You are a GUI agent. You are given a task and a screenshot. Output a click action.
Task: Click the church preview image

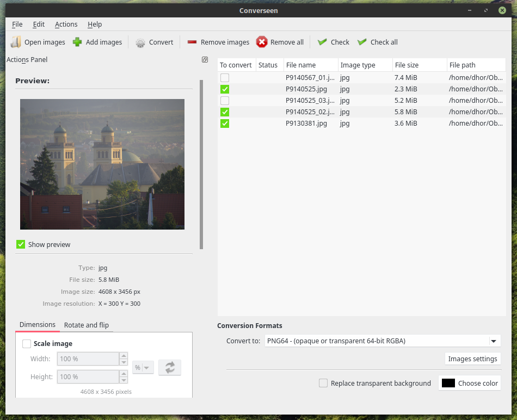point(102,164)
